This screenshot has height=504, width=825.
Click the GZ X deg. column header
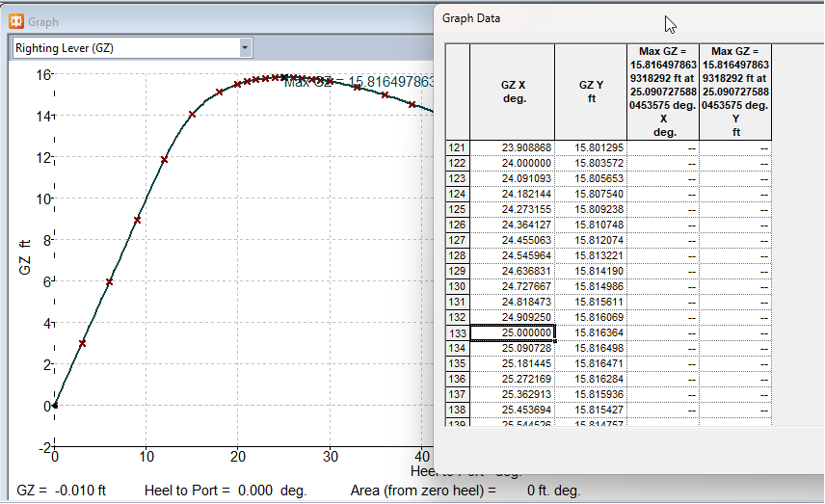click(x=513, y=93)
